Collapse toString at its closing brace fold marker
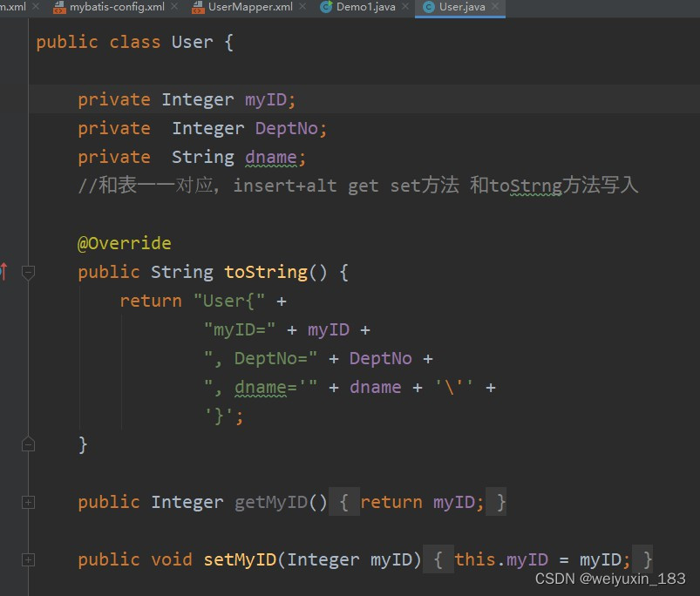Viewport: 700px width, 596px height. point(28,444)
